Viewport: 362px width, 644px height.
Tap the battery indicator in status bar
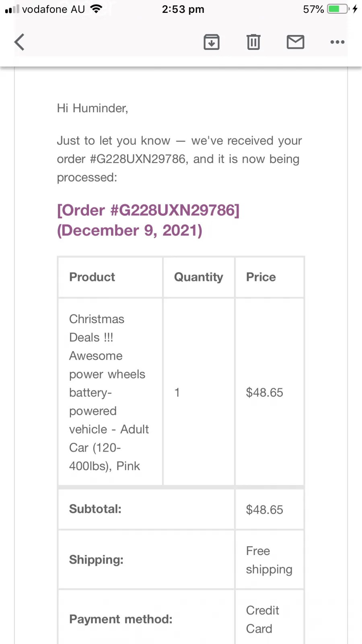pyautogui.click(x=338, y=9)
